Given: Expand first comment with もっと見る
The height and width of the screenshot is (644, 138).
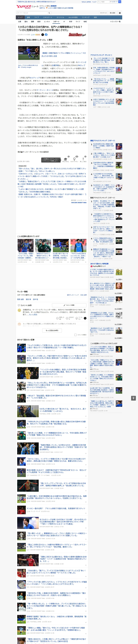Looking at the screenshot, I should tap(33, 314).
